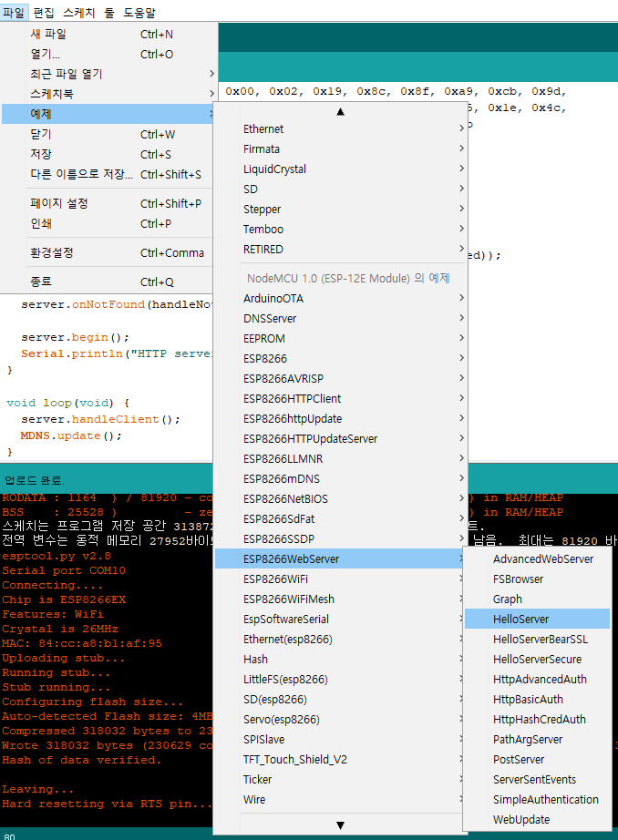Choose 열기... menu entry
Screen dimensions: 618x840
point(109,54)
